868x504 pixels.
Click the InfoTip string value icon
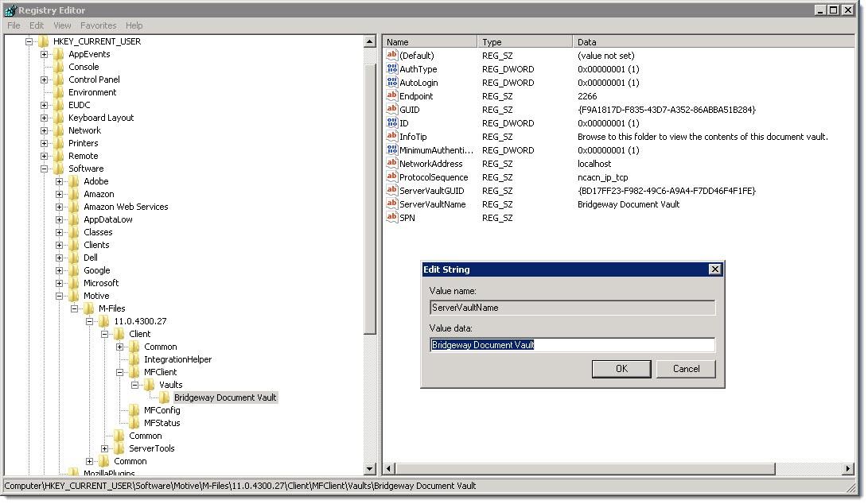pos(392,137)
